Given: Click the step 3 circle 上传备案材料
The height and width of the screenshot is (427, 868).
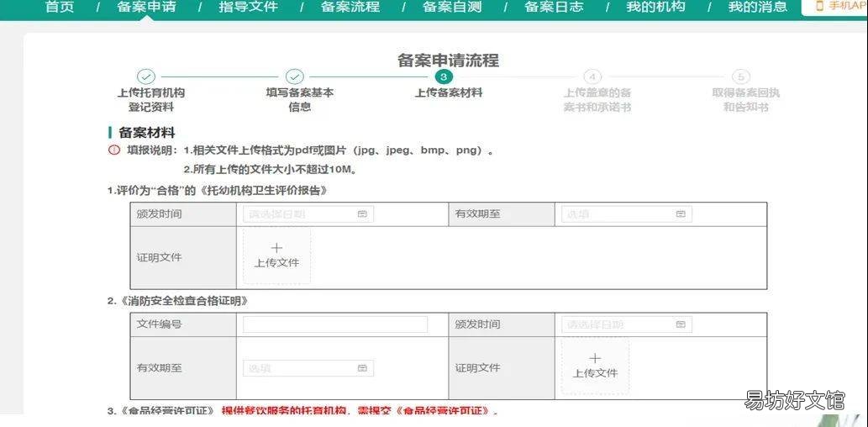Looking at the screenshot, I should click(x=444, y=77).
